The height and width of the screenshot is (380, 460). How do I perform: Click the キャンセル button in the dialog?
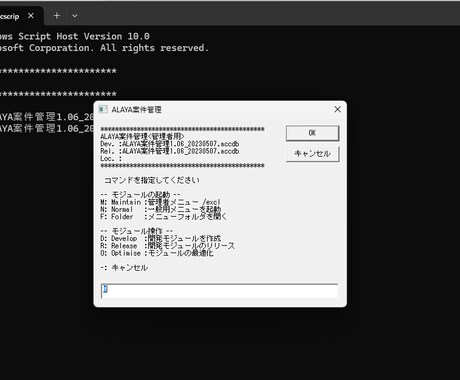coord(312,154)
